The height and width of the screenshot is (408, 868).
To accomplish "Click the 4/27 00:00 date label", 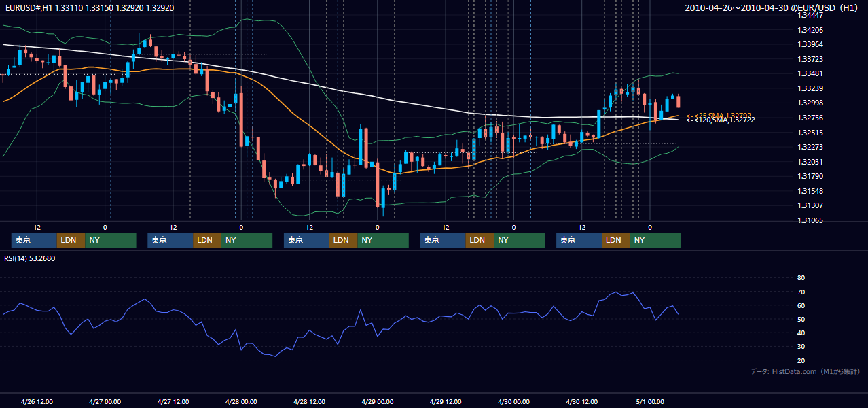I will pos(105,401).
